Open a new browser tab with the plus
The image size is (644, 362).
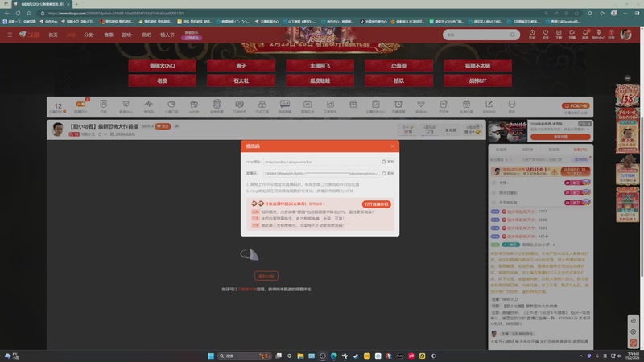76,4
